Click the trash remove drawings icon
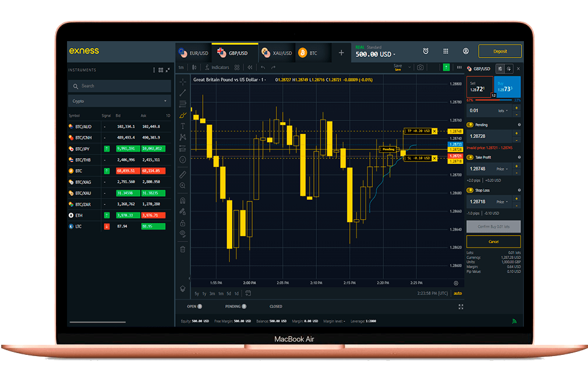Viewport: 588px width, 386px height. (183, 249)
